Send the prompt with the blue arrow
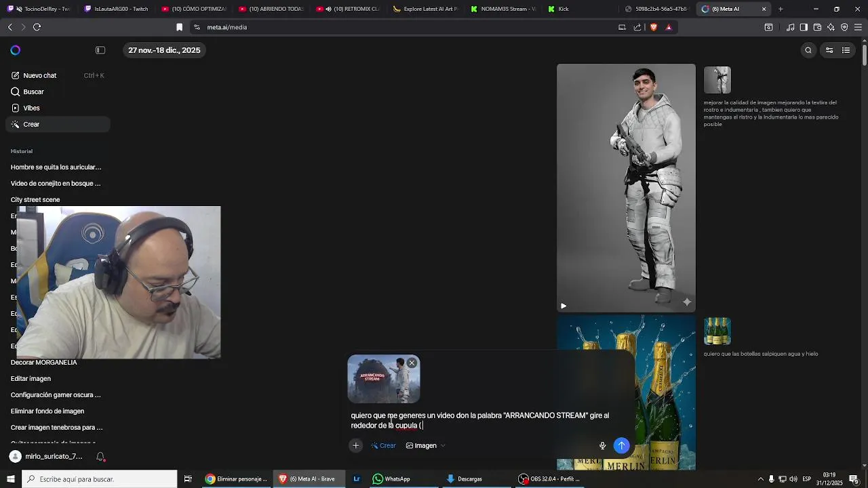Screen dimensions: 868x488 622,445
